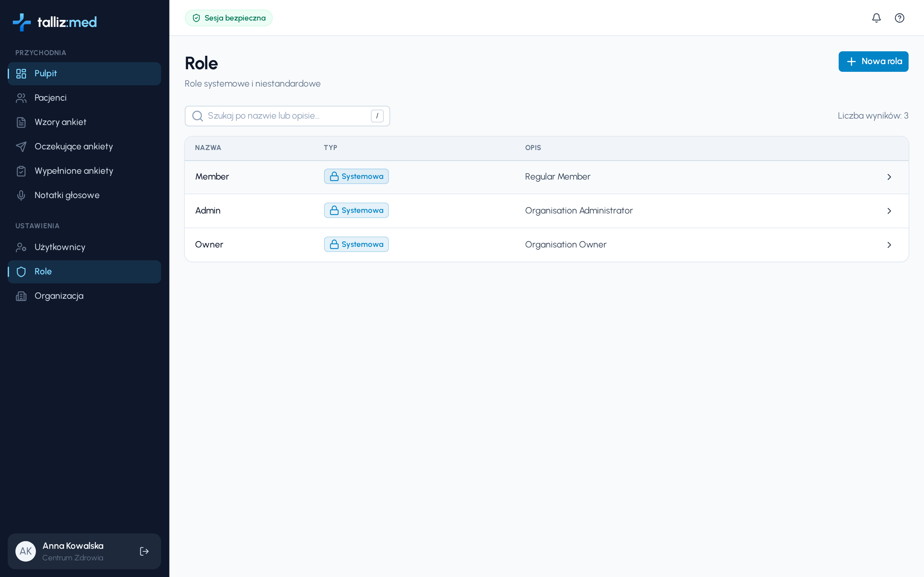Image resolution: width=924 pixels, height=577 pixels.
Task: Navigate to Użytkownicy settings
Action: 84,247
